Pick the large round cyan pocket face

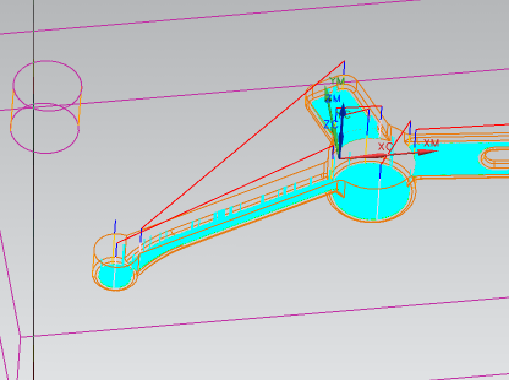371,192
